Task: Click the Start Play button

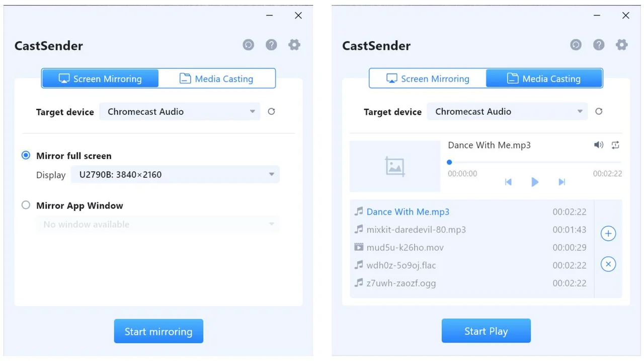Action: [x=486, y=331]
